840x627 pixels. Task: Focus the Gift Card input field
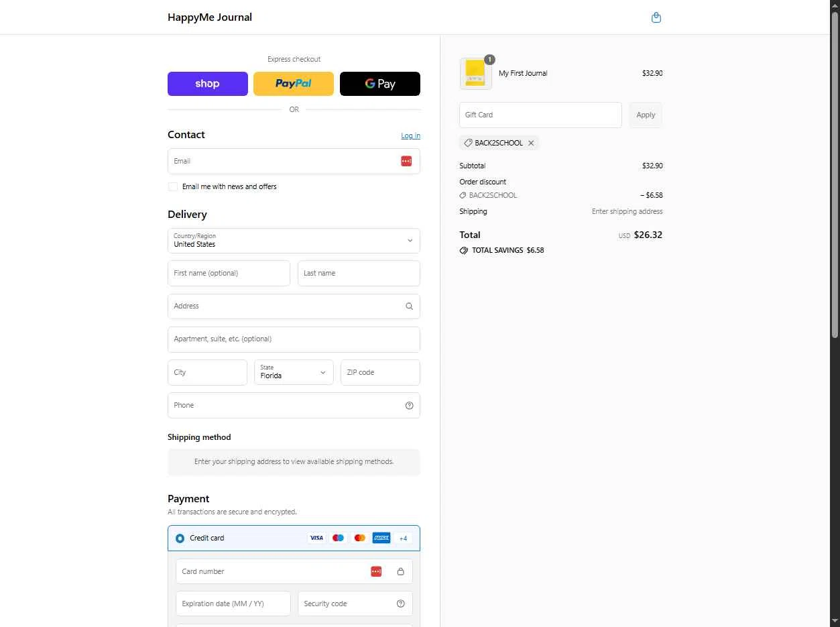(x=540, y=115)
